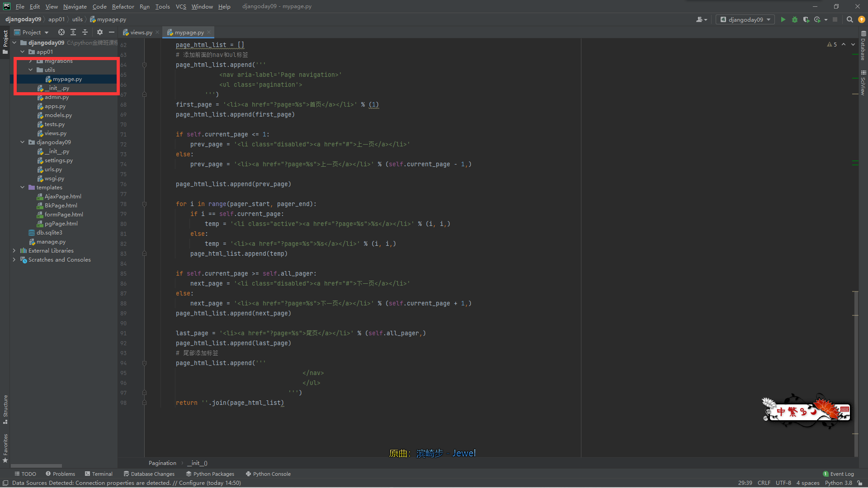Open the Terminal tool window
868x488 pixels.
coord(99,474)
